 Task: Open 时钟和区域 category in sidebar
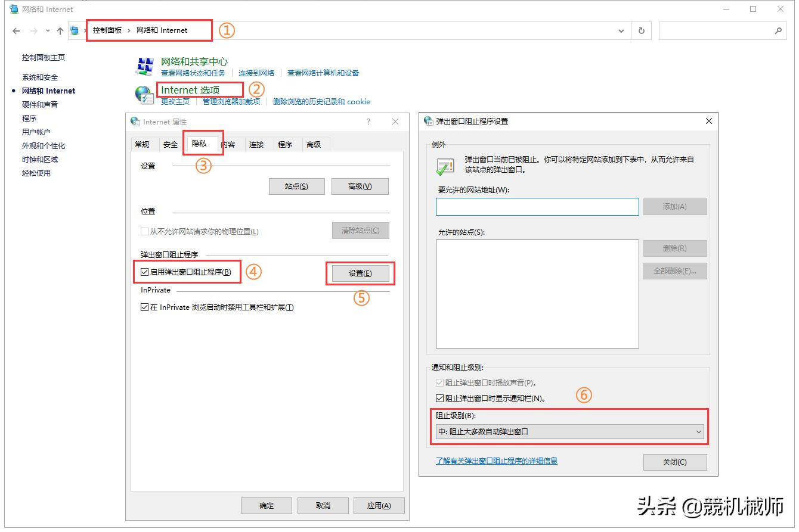point(40,159)
